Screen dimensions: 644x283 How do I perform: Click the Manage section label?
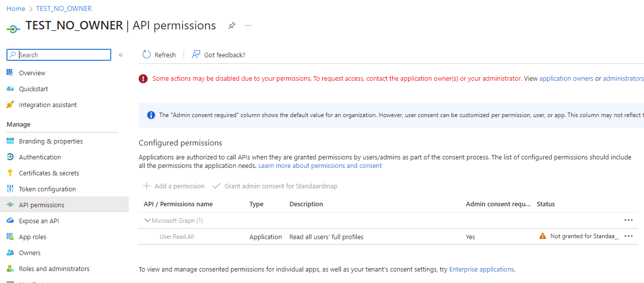pyautogui.click(x=18, y=124)
